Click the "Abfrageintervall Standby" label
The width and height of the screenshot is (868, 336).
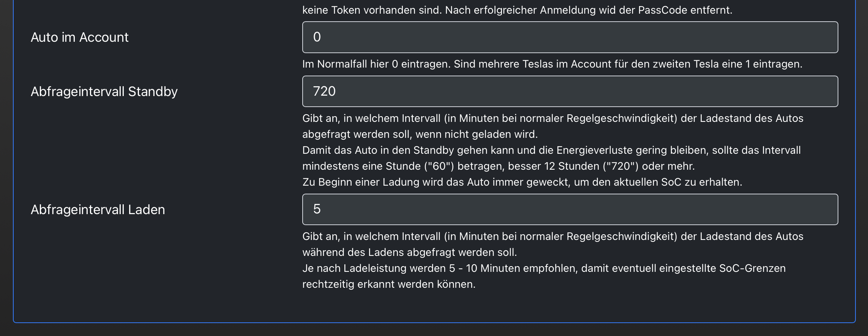[x=104, y=91]
